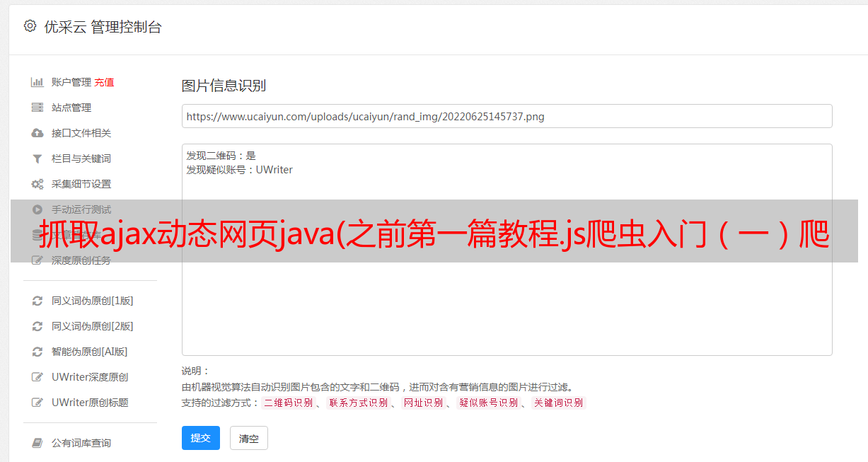Click the book icon beside 公有词库查询
The image size is (868, 462).
click(37, 443)
